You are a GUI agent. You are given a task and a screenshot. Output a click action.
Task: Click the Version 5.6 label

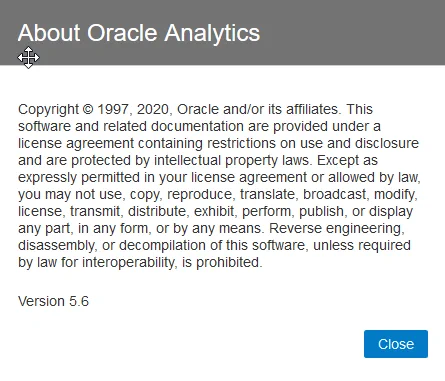pyautogui.click(x=53, y=301)
